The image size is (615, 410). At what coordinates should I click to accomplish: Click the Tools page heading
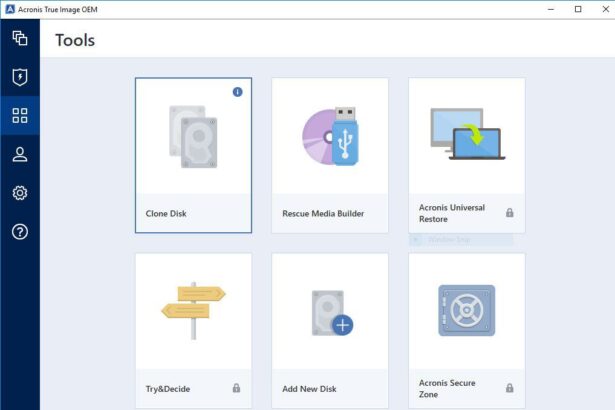(x=75, y=40)
